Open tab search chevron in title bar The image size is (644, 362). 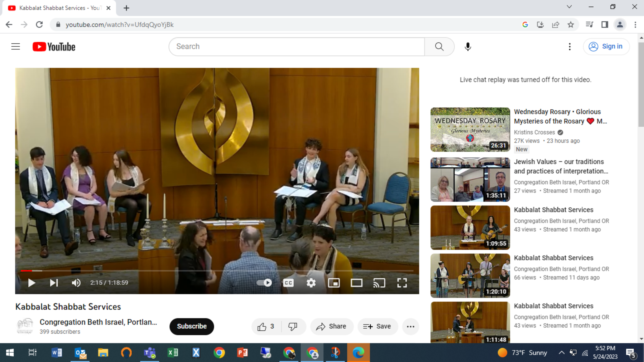click(569, 7)
